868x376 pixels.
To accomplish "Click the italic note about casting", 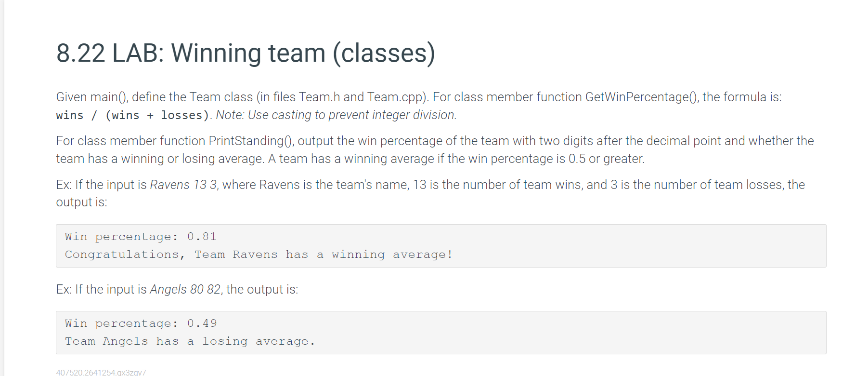I will (x=336, y=115).
